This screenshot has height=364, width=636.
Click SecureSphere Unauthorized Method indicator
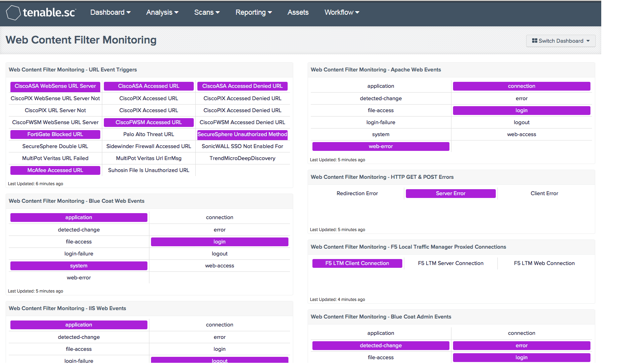[242, 135]
